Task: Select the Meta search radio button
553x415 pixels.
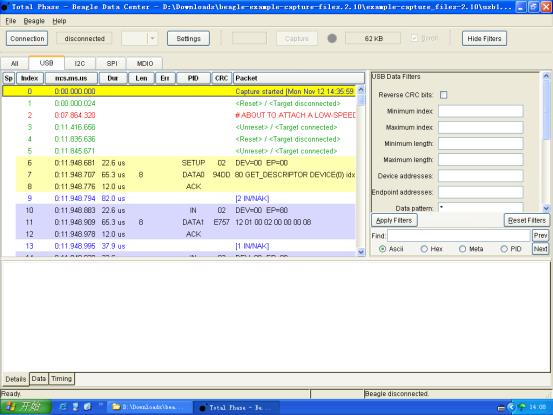Action: (x=462, y=249)
